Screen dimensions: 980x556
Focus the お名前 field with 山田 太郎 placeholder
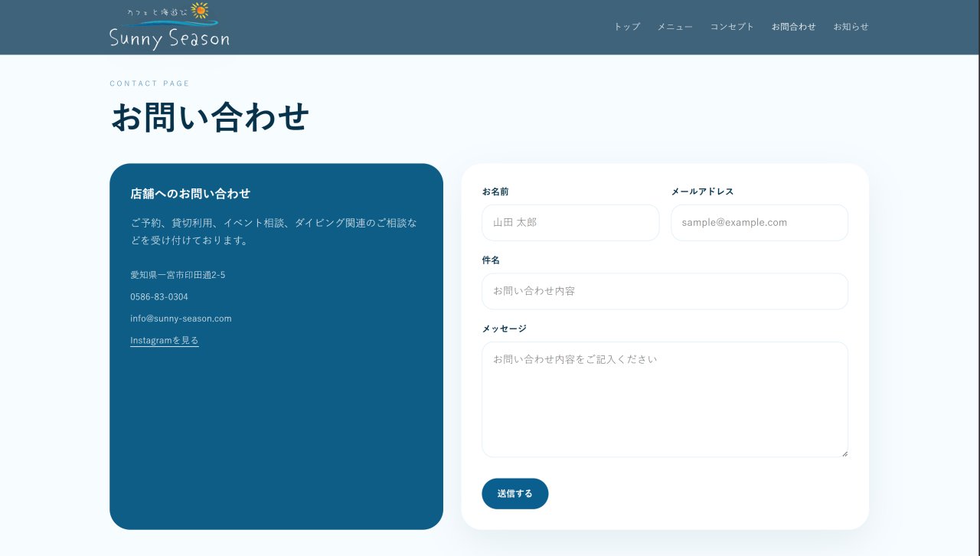click(570, 223)
